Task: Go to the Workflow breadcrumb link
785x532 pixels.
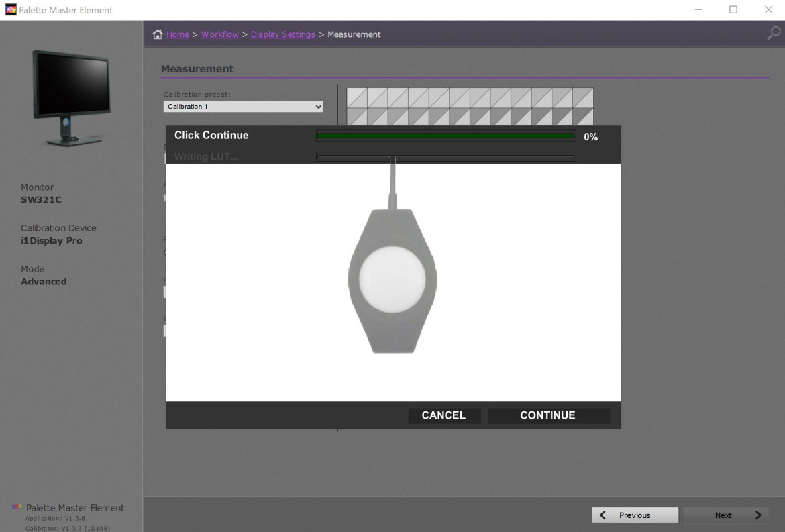Action: click(x=220, y=34)
